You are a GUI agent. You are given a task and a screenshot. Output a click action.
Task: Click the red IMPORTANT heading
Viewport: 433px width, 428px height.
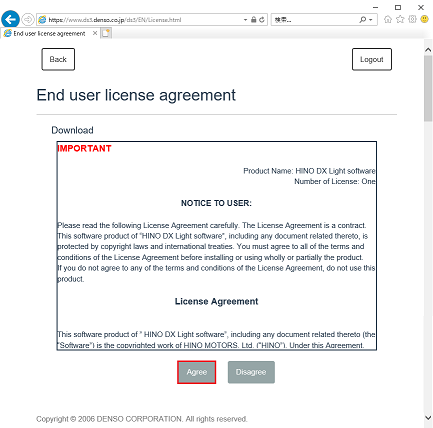point(84,148)
